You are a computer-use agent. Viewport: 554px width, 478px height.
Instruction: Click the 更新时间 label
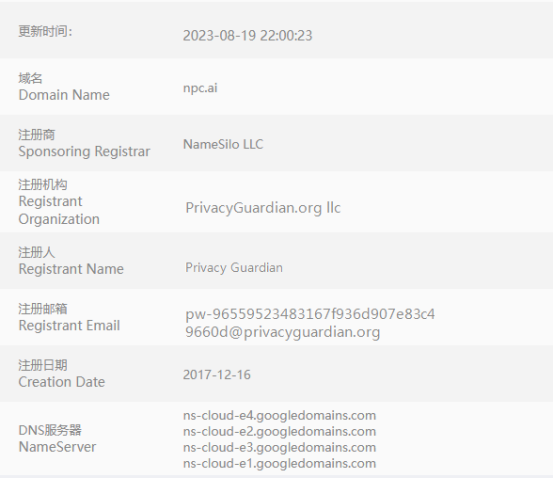coord(45,31)
